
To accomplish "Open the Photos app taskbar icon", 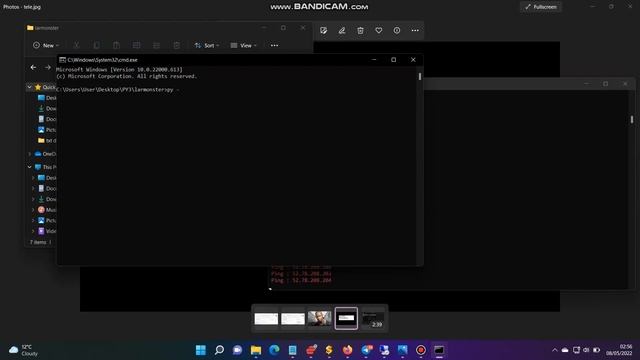I will click(x=402, y=350).
